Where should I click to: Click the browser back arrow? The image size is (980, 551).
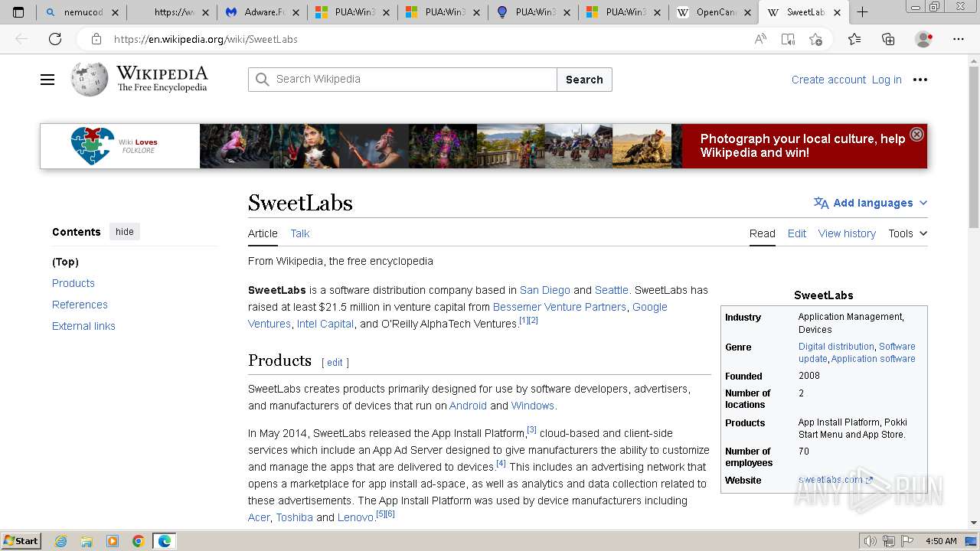tap(22, 39)
